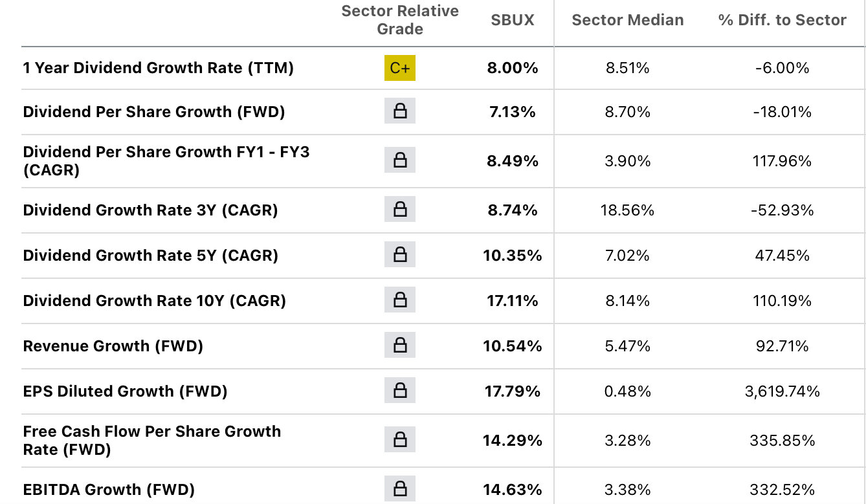This screenshot has width=866, height=504.
Task: Select the EPS Diluted Growth (FWD) row label
Action: click(x=125, y=391)
